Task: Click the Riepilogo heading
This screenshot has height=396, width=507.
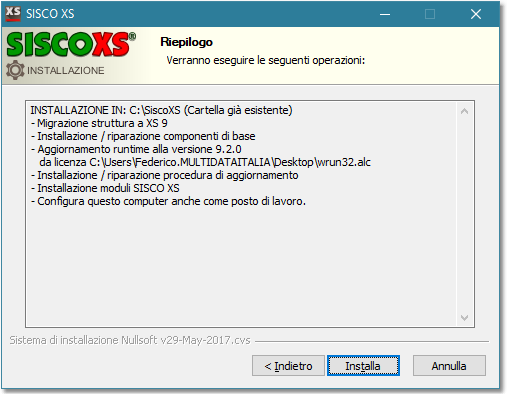Action: (186, 42)
